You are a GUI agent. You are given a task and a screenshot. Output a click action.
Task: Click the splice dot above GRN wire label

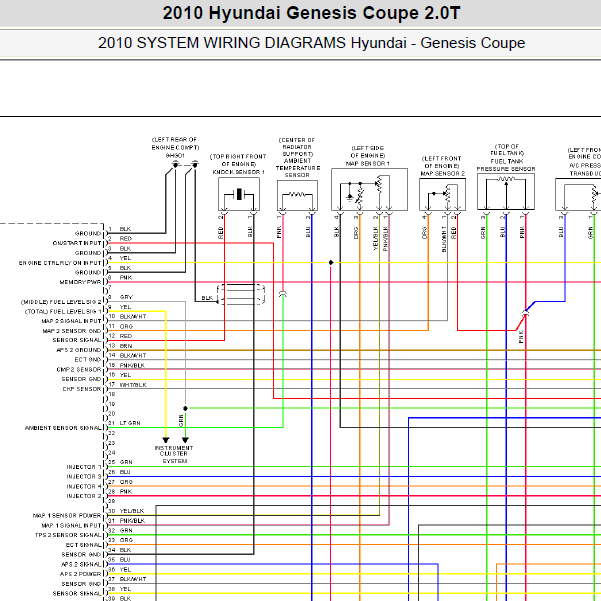(185, 408)
